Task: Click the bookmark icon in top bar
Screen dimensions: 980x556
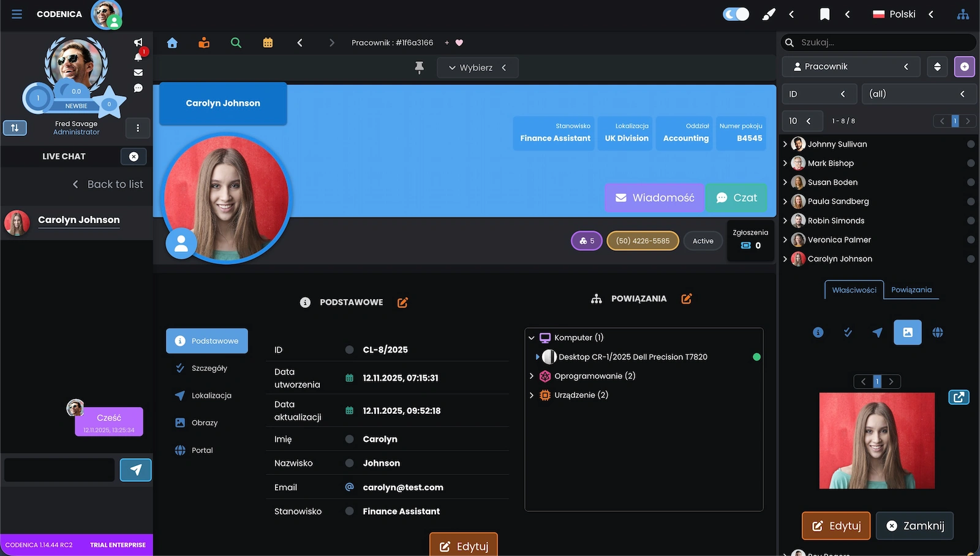Action: pos(824,14)
